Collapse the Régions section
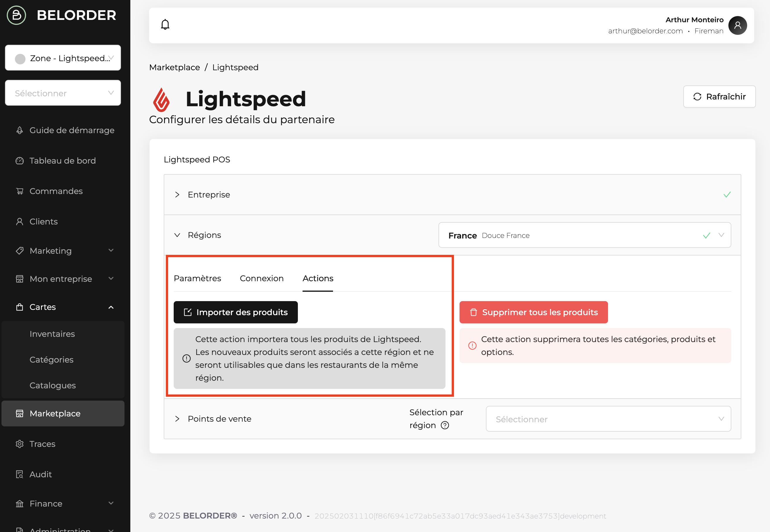 177,235
